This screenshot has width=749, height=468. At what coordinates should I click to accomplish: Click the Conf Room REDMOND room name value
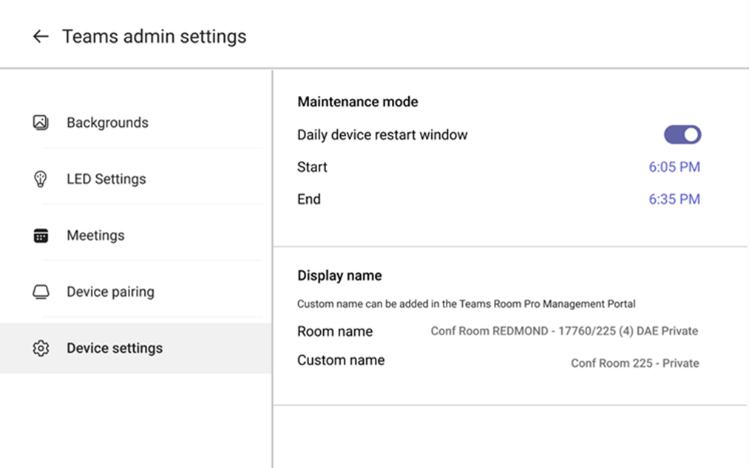click(564, 331)
